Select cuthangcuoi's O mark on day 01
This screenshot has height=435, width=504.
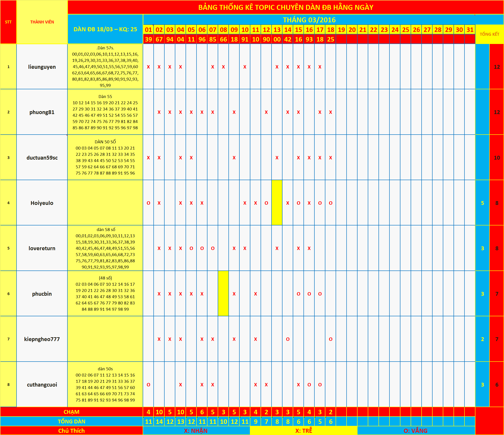[x=148, y=385]
